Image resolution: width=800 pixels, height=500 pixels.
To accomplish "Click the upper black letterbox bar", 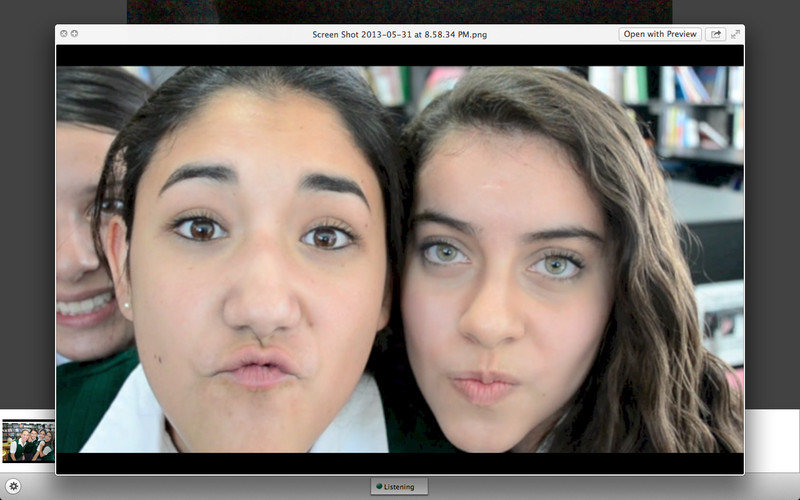I will click(399, 56).
